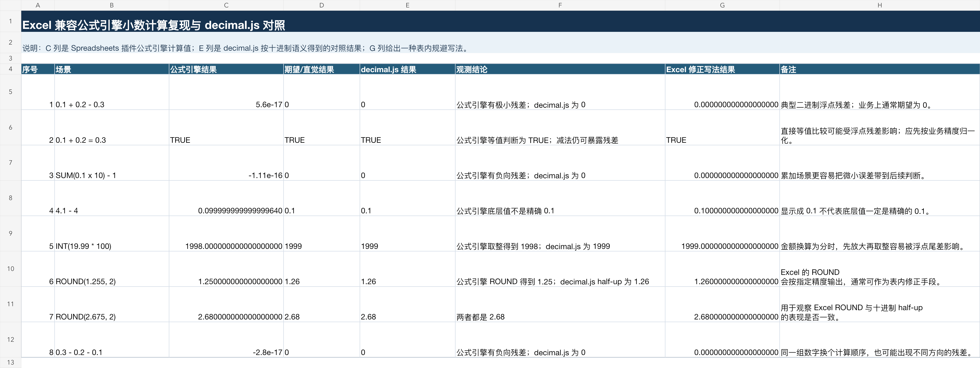
Task: Select column H header
Action: point(880,5)
